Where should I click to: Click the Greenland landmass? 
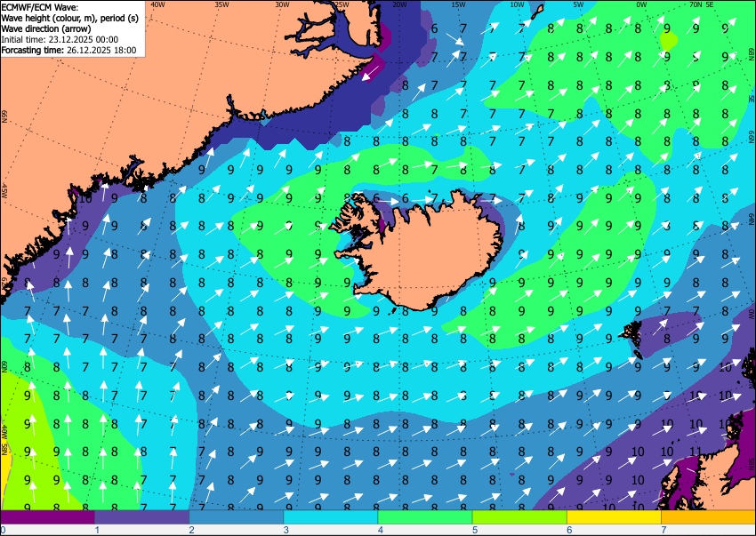click(121, 106)
